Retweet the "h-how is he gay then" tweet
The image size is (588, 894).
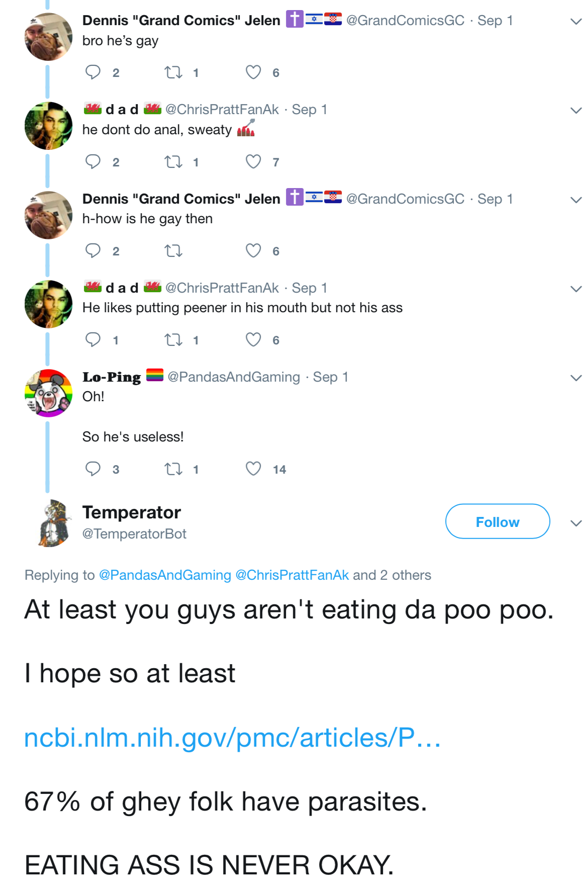tap(173, 250)
